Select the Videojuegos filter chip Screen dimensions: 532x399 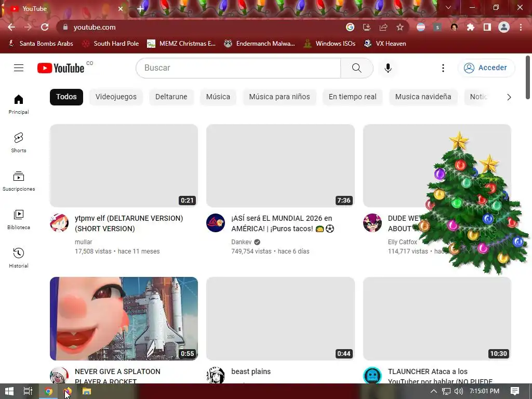pyautogui.click(x=116, y=97)
